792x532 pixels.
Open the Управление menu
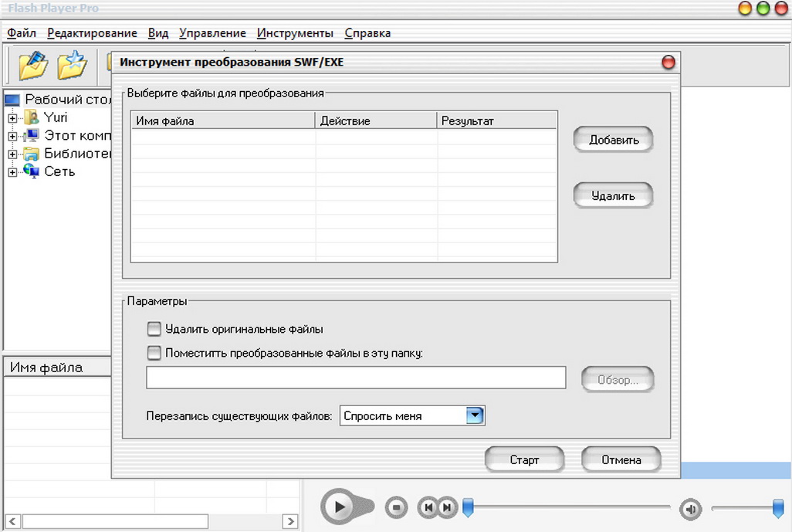point(212,33)
